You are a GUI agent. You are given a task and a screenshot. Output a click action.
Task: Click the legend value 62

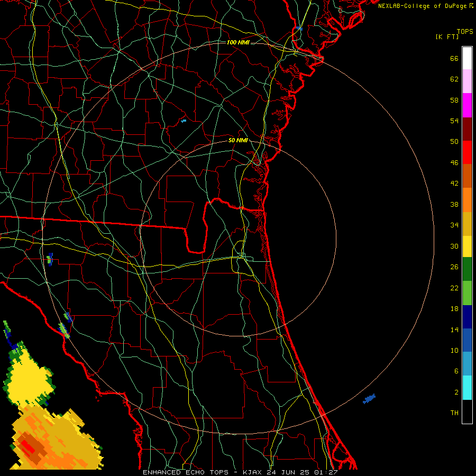pyautogui.click(x=454, y=79)
